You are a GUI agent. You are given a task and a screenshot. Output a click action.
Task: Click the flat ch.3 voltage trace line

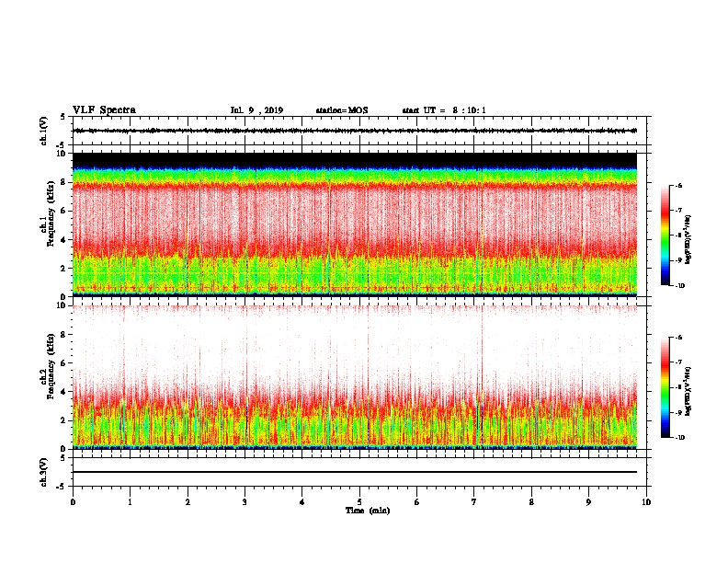pos(355,472)
